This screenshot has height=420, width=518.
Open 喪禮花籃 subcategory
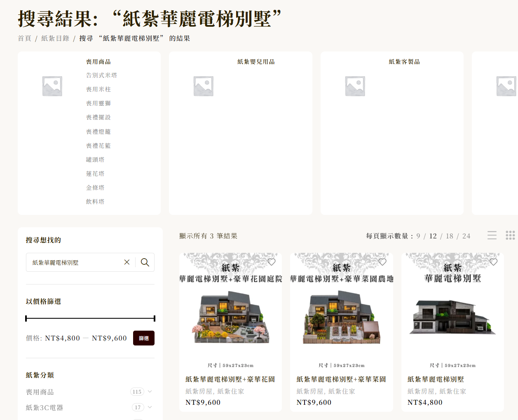tap(98, 146)
